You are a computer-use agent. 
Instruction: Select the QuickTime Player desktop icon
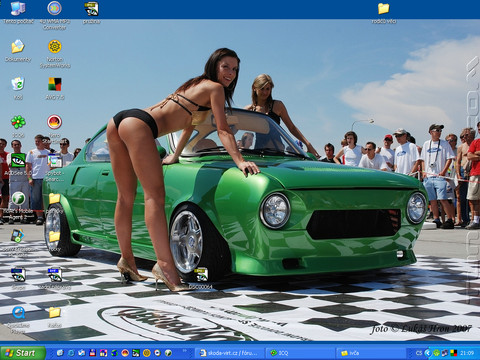tap(18, 313)
